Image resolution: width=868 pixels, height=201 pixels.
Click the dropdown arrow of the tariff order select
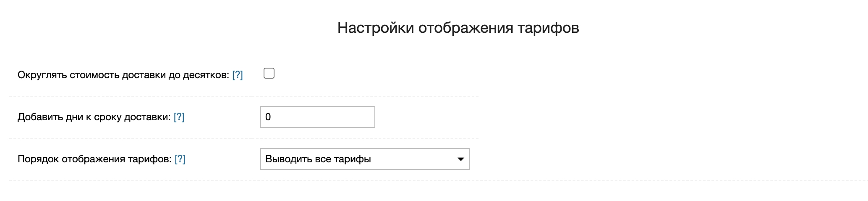[460, 159]
